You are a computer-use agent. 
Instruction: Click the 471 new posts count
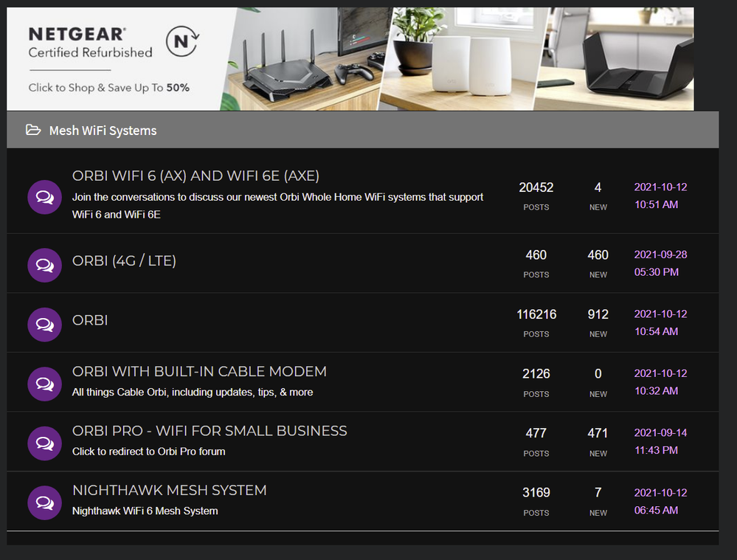(598, 433)
